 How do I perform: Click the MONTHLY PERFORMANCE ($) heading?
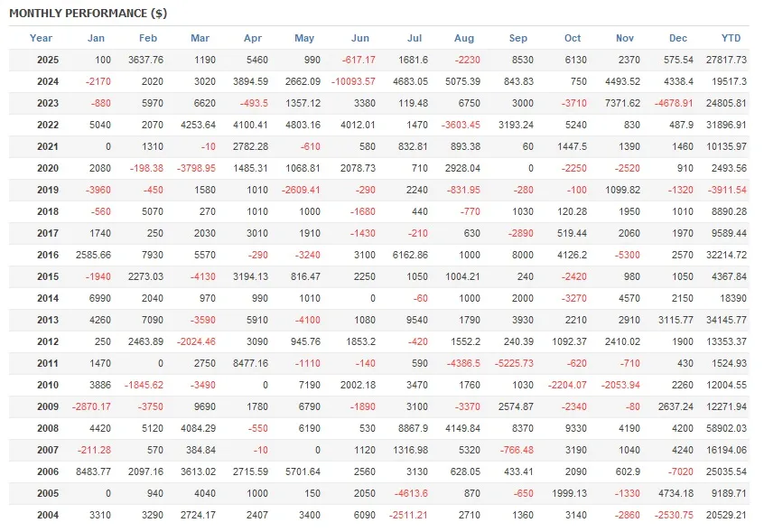pos(88,14)
